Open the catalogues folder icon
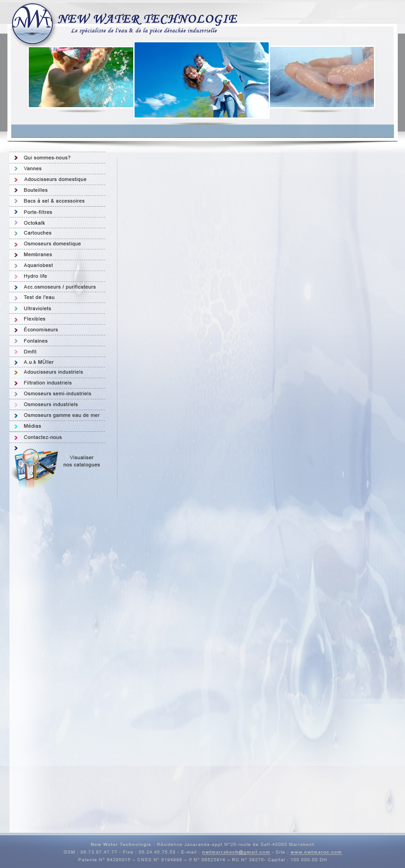The width and height of the screenshot is (405, 868). point(35,468)
